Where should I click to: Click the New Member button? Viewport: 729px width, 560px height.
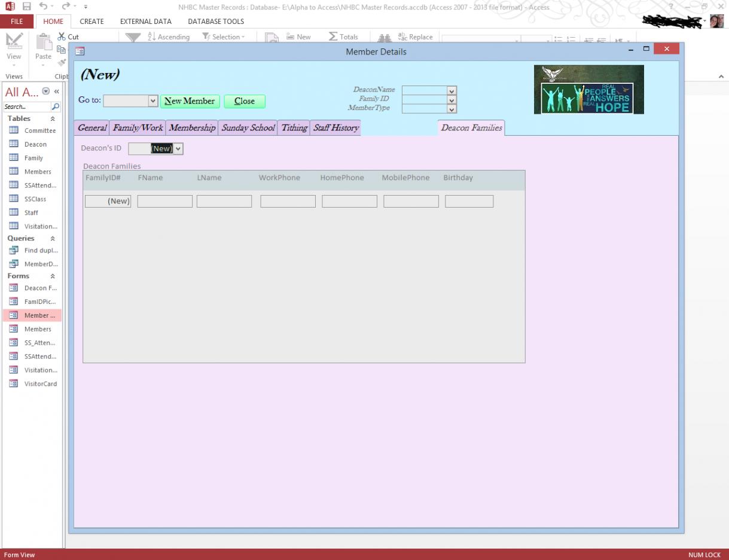(190, 101)
